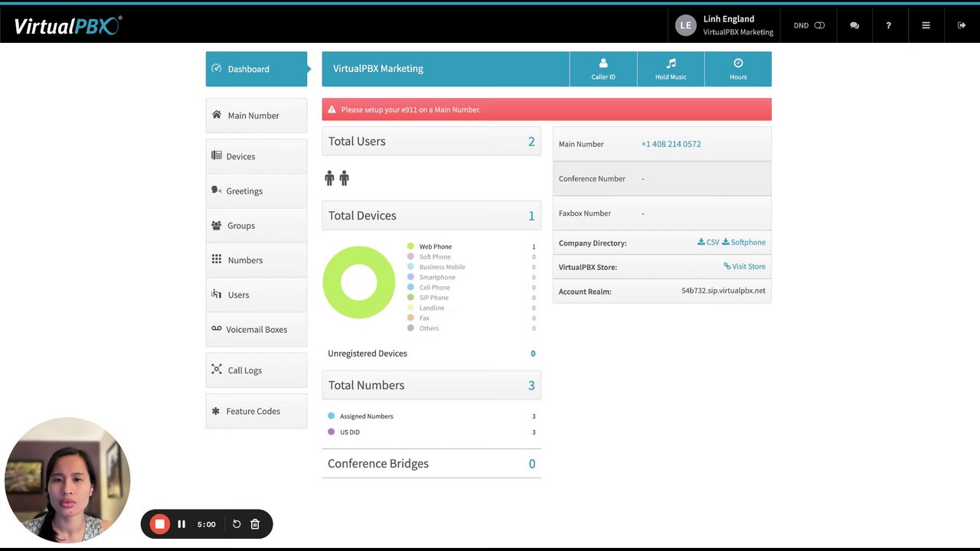This screenshot has width=980, height=551.
Task: Open Hold Music settings
Action: pyautogui.click(x=671, y=69)
